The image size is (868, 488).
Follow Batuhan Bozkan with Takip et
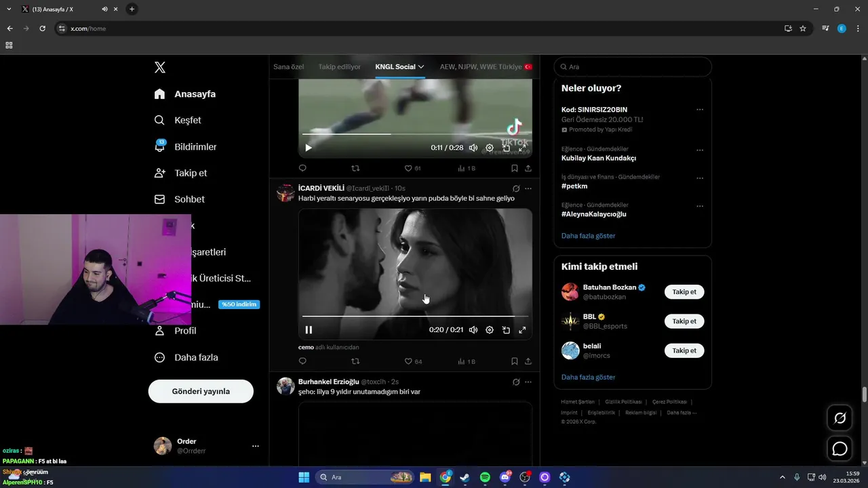684,292
